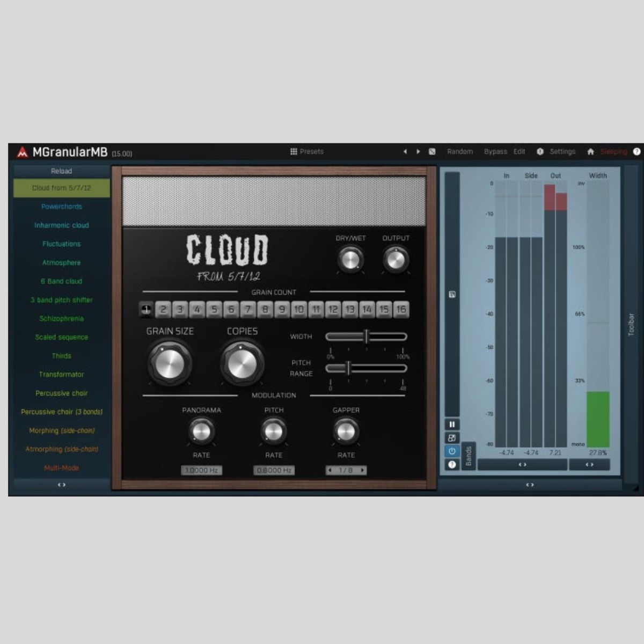Collapse width meter using arrows below it

[x=589, y=465]
